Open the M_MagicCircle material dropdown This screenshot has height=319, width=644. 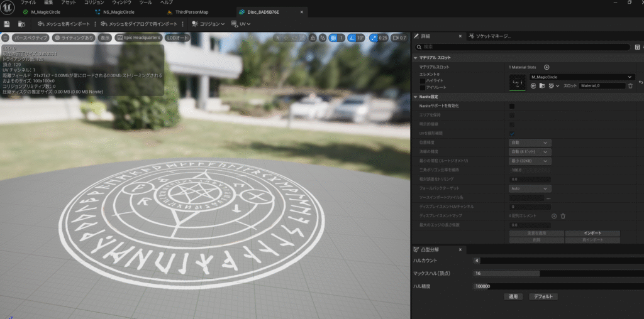coord(582,77)
